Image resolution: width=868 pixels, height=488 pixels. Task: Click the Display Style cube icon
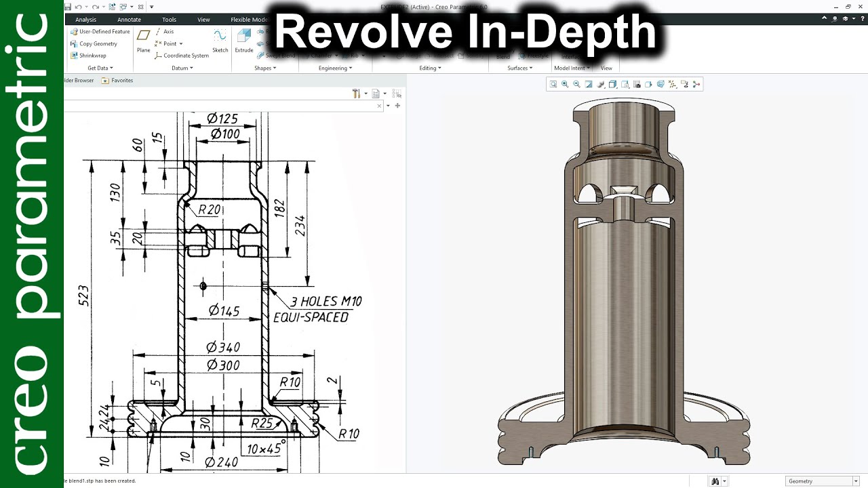[612, 84]
